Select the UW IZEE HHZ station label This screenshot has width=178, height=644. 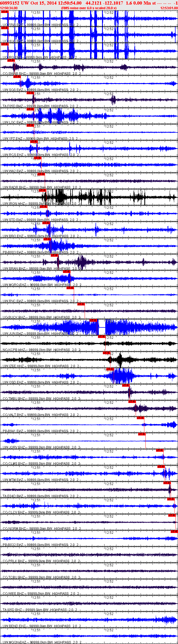pos(41,366)
